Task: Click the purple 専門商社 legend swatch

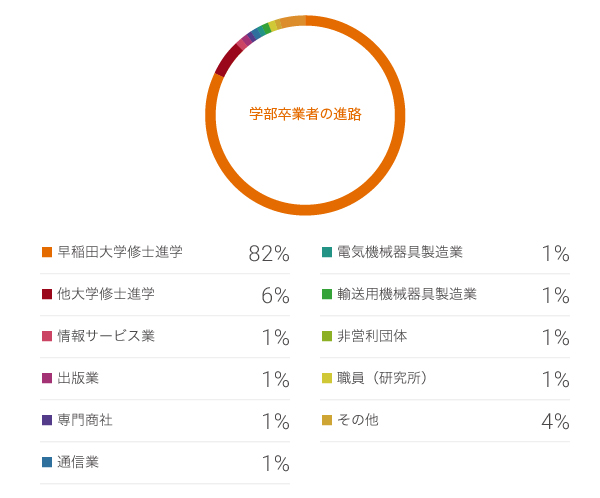Action: click(46, 420)
